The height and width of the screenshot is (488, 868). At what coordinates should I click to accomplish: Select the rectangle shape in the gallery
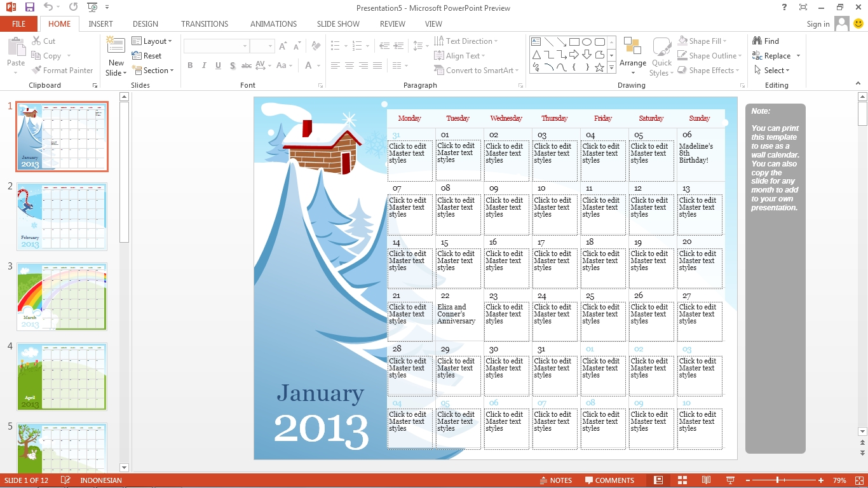coord(574,42)
